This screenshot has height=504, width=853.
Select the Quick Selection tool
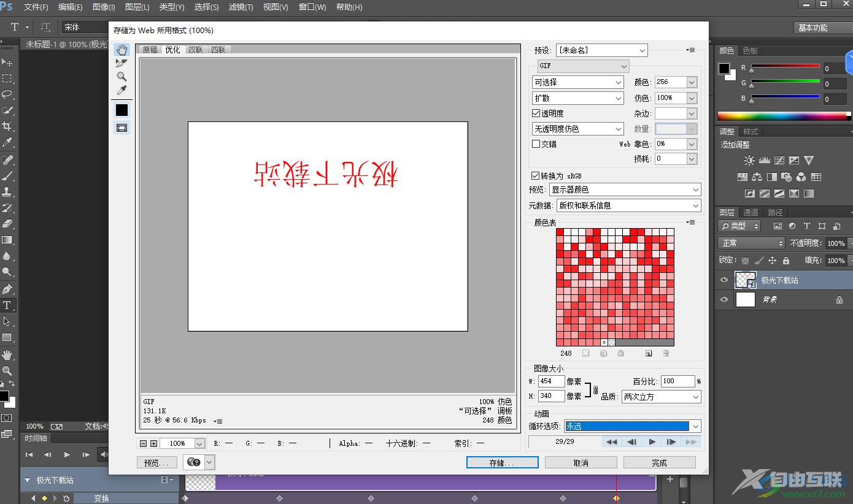click(7, 110)
